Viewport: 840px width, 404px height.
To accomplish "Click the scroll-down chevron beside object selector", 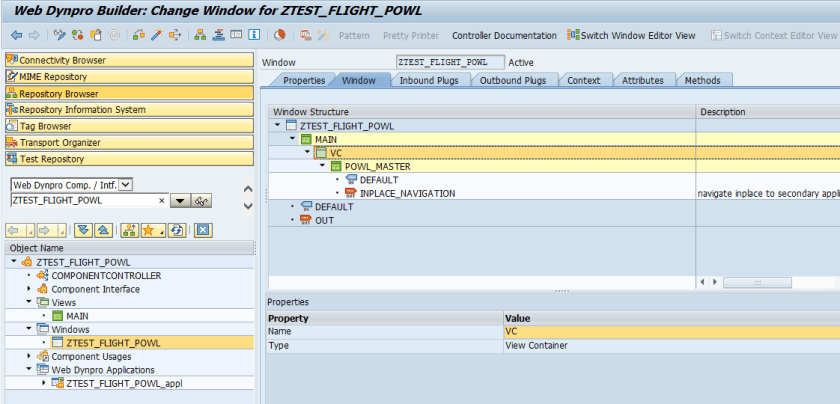I will point(248,206).
